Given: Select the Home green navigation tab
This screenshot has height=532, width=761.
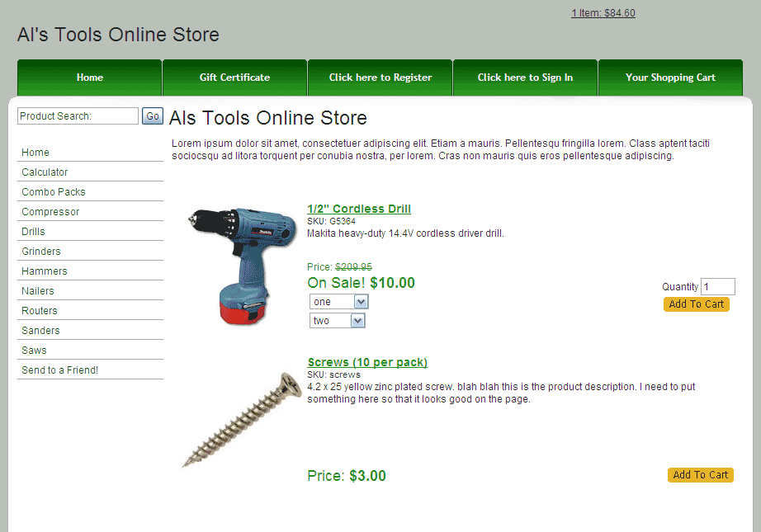Looking at the screenshot, I should coord(90,78).
